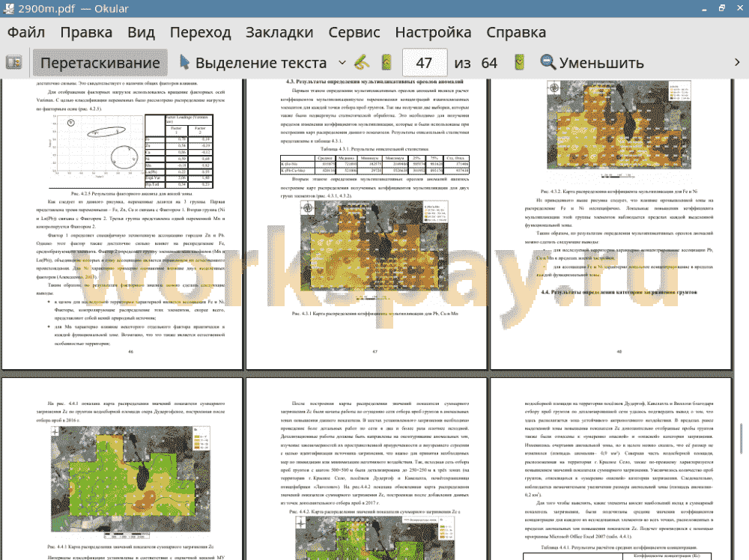Minimize the Okular window
The width and height of the screenshot is (749, 560).
[x=705, y=8]
